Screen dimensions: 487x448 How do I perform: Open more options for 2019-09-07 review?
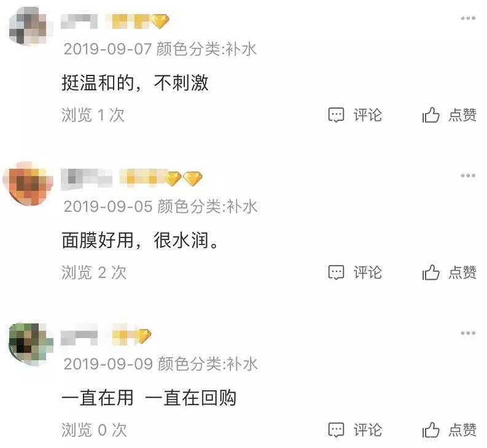(468, 18)
